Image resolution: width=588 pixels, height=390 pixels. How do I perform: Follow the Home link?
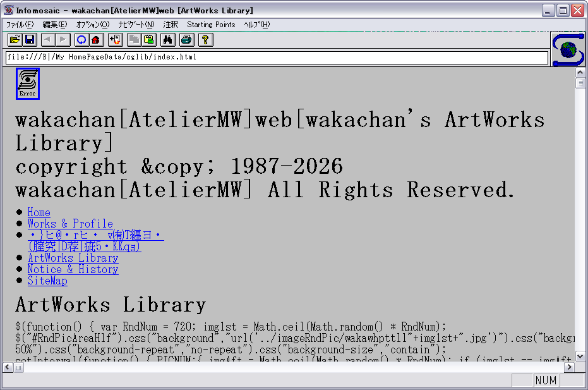39,212
